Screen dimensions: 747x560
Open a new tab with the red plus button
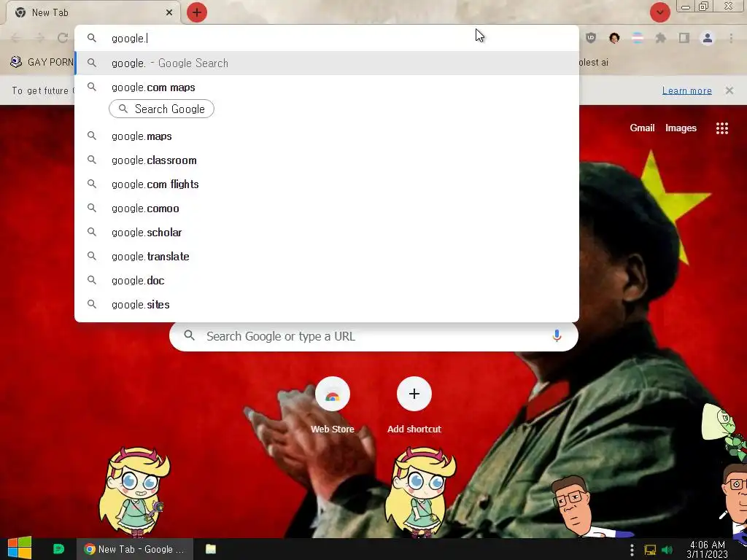pos(197,12)
